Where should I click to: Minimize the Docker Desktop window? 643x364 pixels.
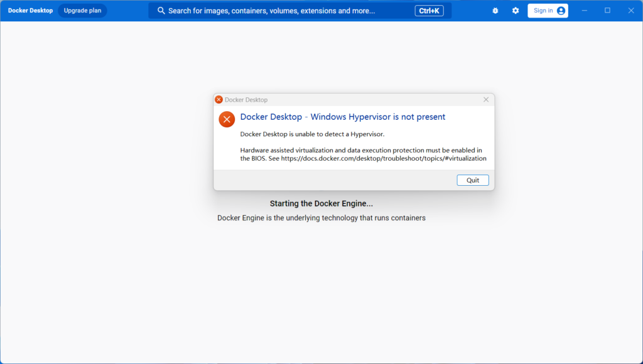(x=584, y=11)
